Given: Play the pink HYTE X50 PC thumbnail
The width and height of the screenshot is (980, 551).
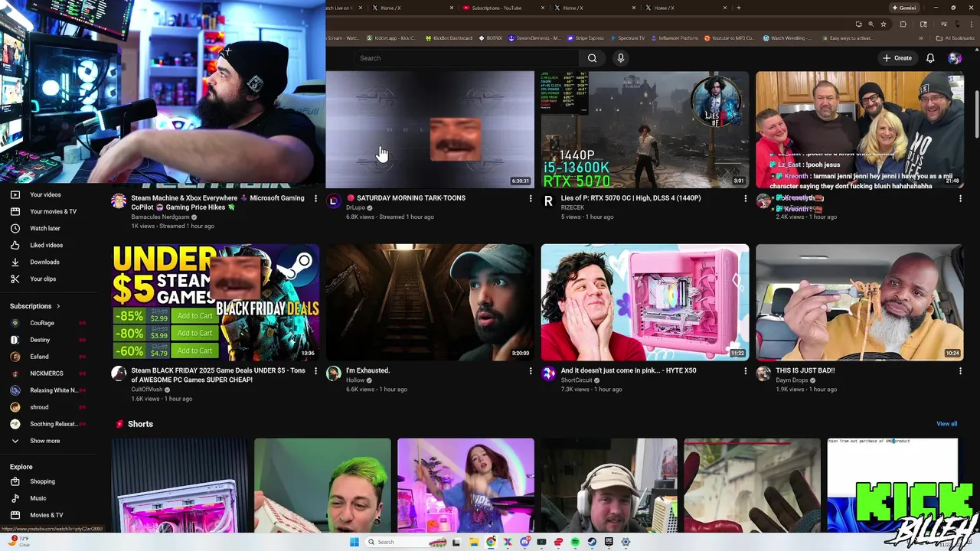Looking at the screenshot, I should 645,302.
